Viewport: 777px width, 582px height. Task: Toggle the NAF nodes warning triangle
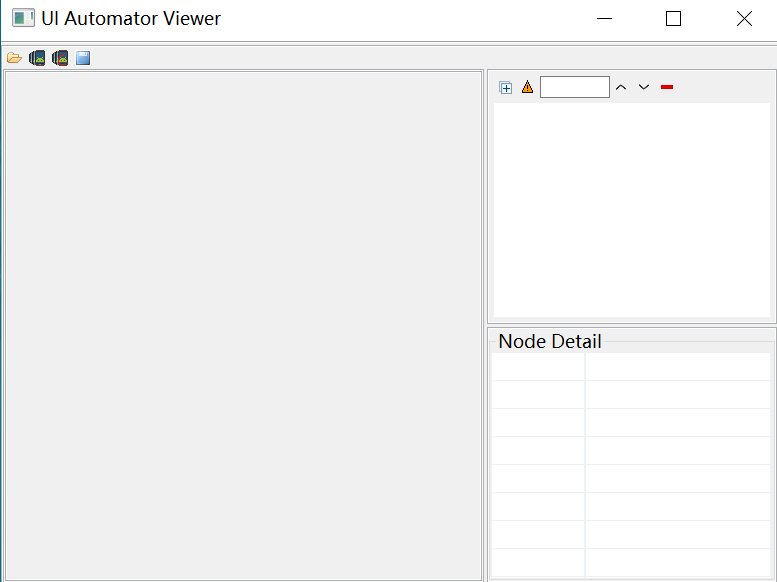point(527,87)
